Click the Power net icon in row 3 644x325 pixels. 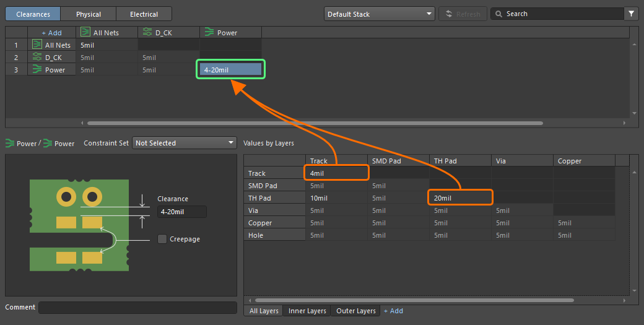pyautogui.click(x=37, y=70)
